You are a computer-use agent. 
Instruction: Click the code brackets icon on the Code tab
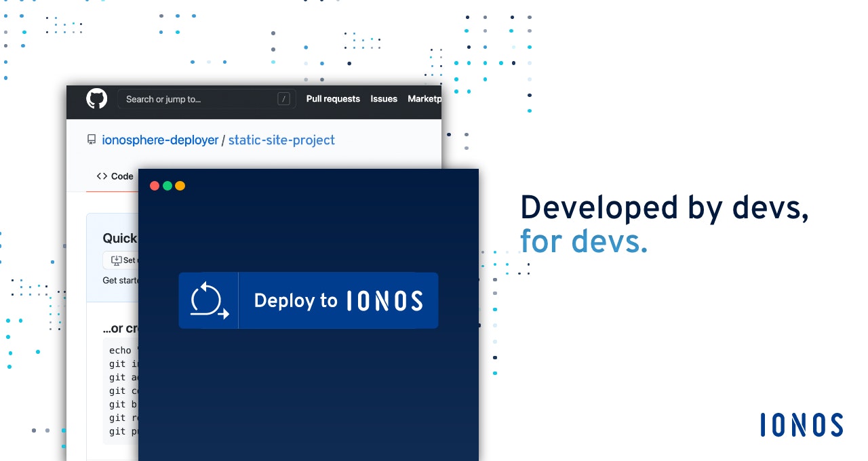point(102,176)
